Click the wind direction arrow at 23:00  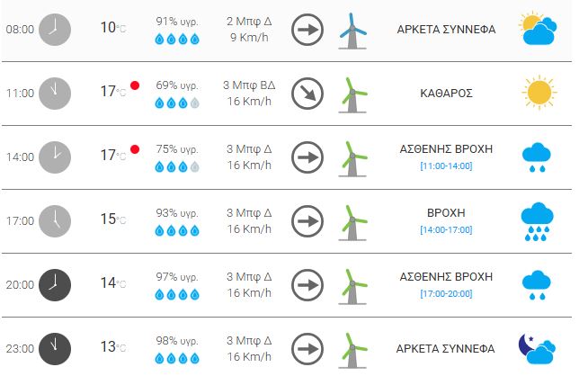(x=307, y=347)
